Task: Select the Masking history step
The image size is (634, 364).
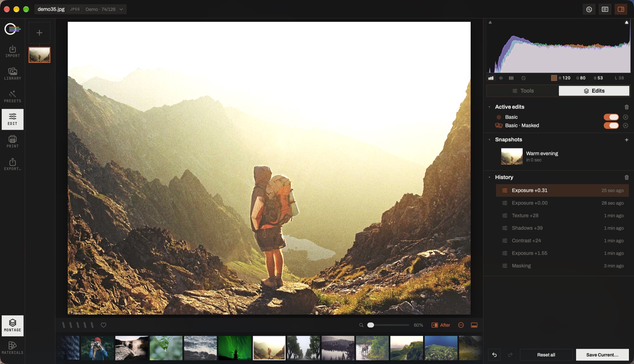Action: click(x=562, y=266)
